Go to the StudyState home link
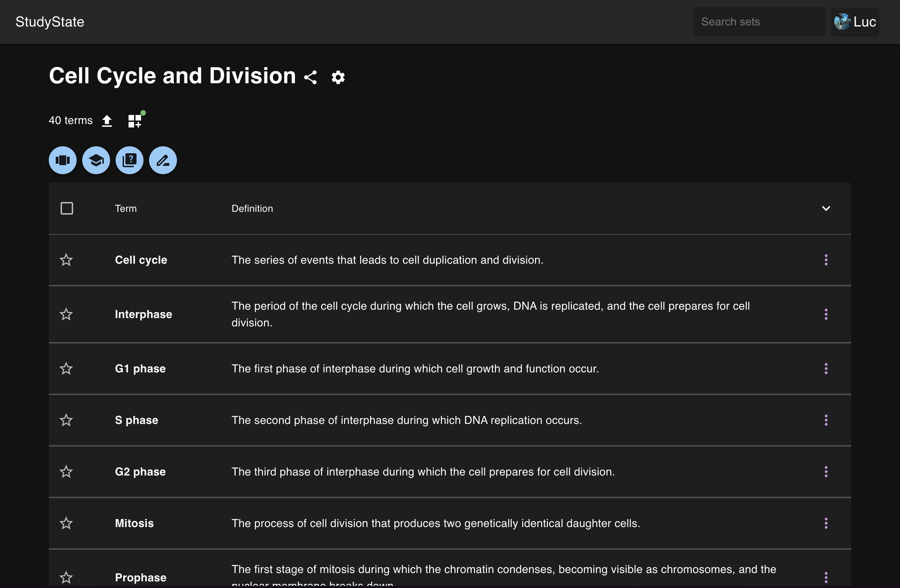This screenshot has width=900, height=588. click(49, 22)
